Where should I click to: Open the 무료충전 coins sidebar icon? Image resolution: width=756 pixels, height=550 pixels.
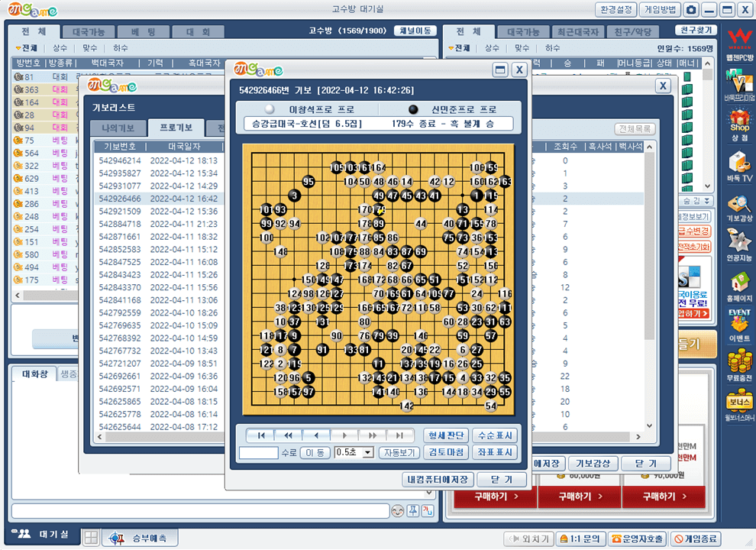(740, 365)
